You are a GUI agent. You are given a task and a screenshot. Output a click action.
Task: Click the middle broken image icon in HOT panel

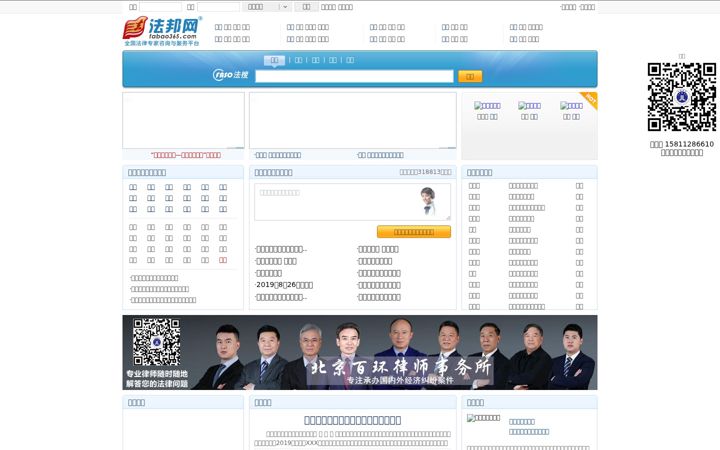529,106
